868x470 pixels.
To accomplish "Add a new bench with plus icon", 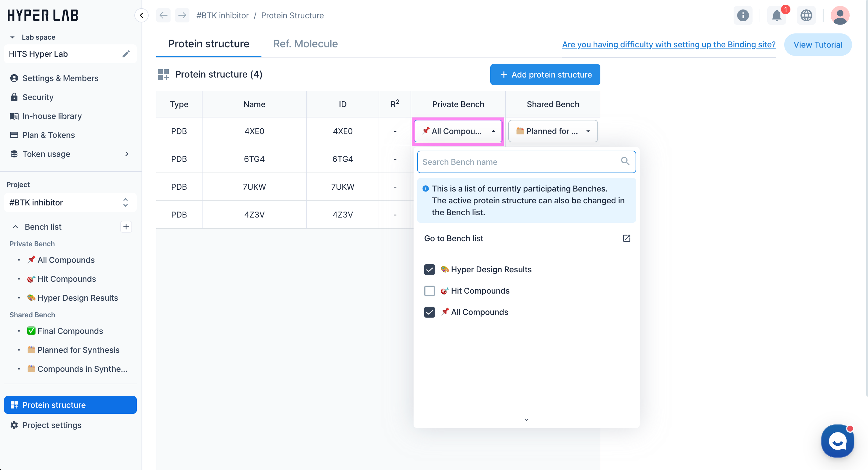I will coord(126,227).
